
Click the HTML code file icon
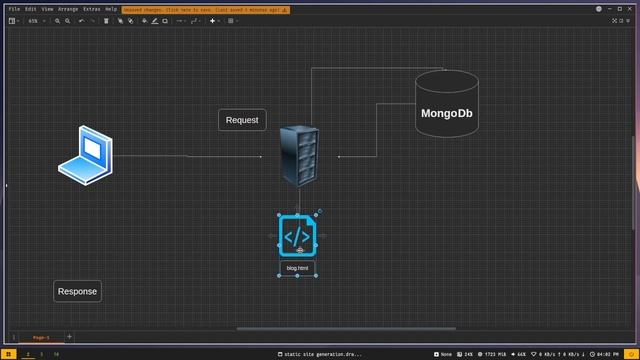(298, 236)
